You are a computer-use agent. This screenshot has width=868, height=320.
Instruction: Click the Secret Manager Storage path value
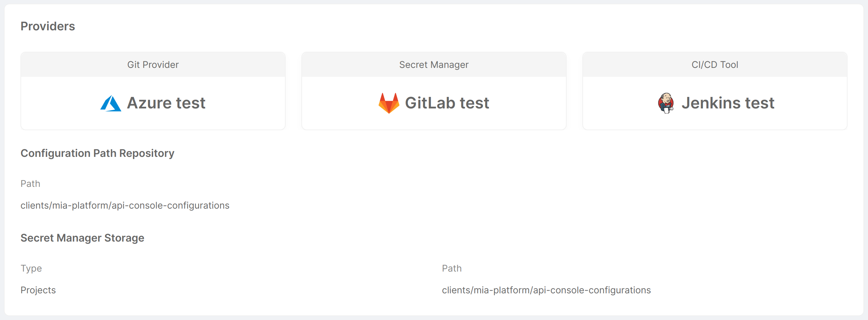(x=546, y=290)
